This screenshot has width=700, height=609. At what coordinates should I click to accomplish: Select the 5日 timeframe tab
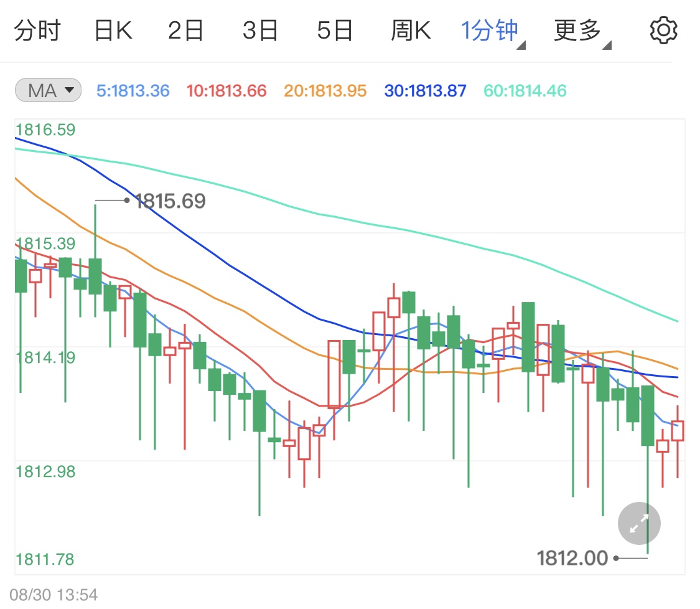tap(335, 31)
